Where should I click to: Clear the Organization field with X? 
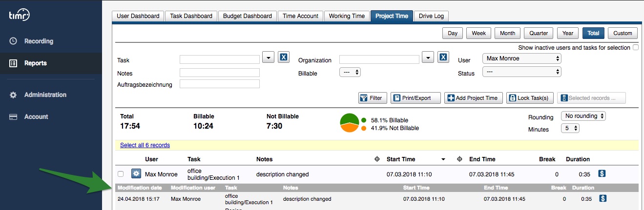(443, 57)
